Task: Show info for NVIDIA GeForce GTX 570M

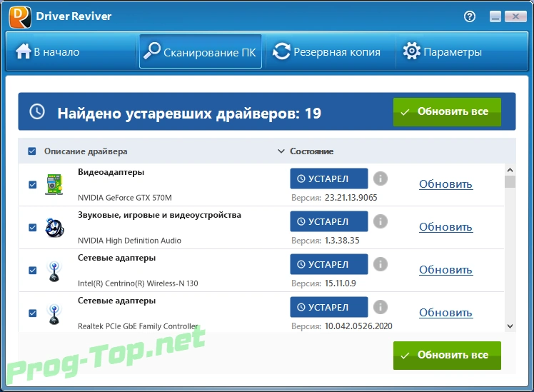Action: [381, 178]
